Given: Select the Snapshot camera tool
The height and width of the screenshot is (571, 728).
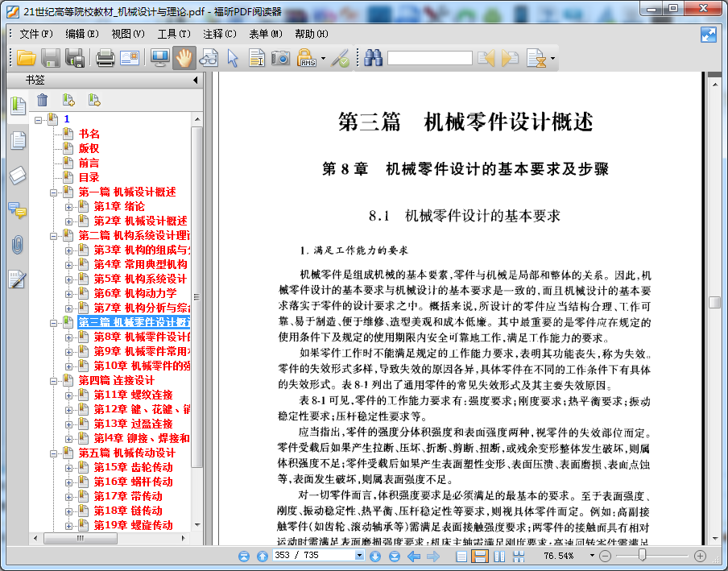Looking at the screenshot, I should pyautogui.click(x=280, y=58).
